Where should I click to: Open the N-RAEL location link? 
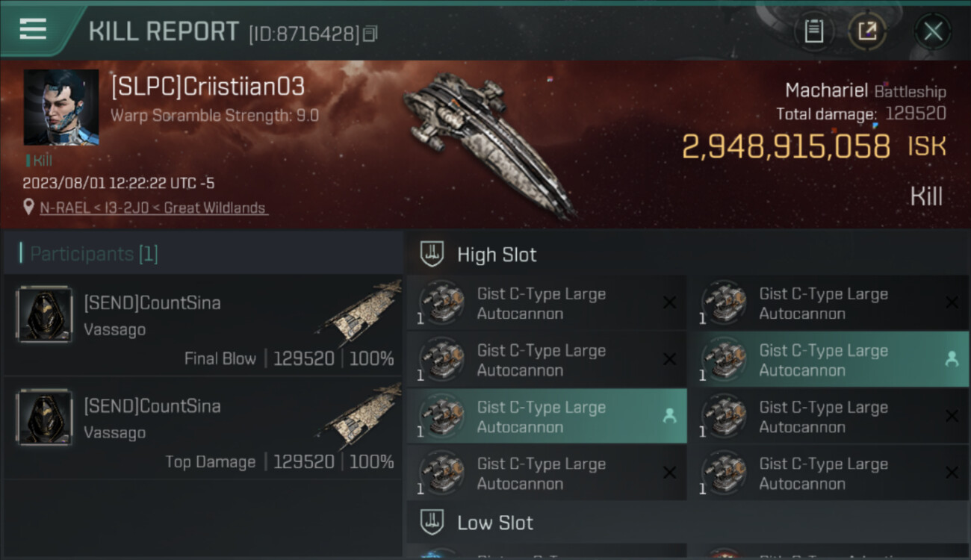pos(153,208)
